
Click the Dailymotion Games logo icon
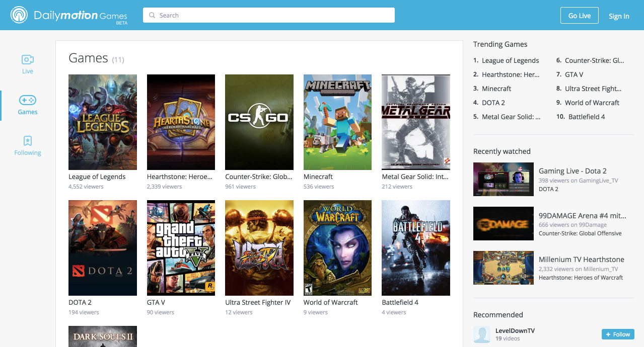(19, 15)
